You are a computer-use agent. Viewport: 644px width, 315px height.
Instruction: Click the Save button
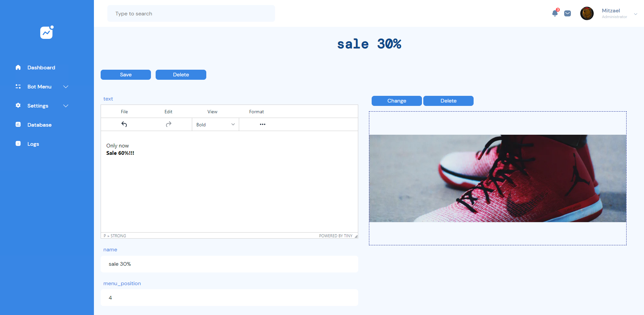click(126, 75)
